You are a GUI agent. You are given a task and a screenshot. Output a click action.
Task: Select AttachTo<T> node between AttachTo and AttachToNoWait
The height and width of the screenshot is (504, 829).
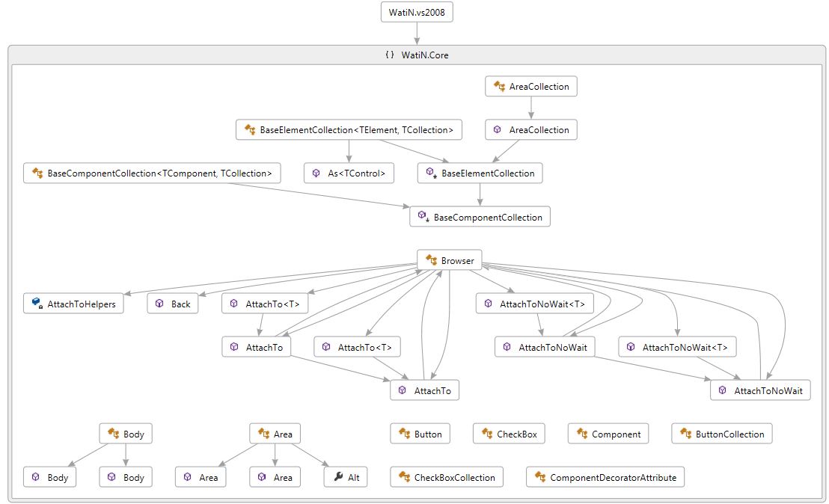point(357,347)
